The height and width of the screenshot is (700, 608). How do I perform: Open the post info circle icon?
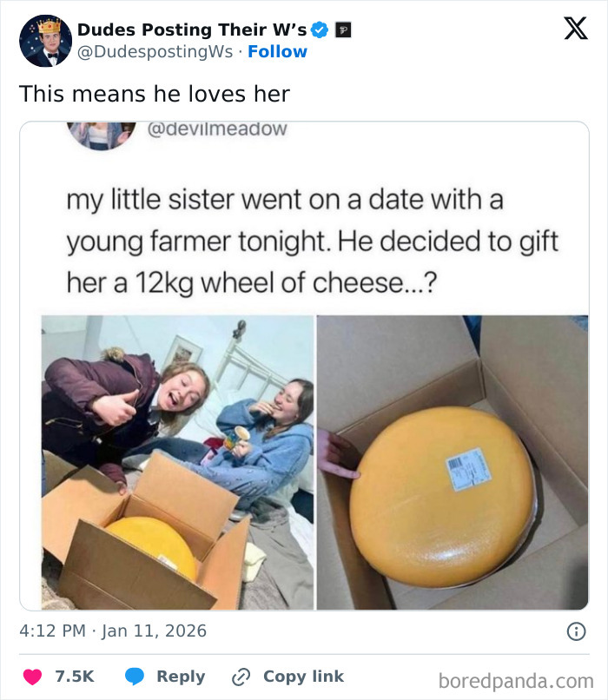coord(575,631)
